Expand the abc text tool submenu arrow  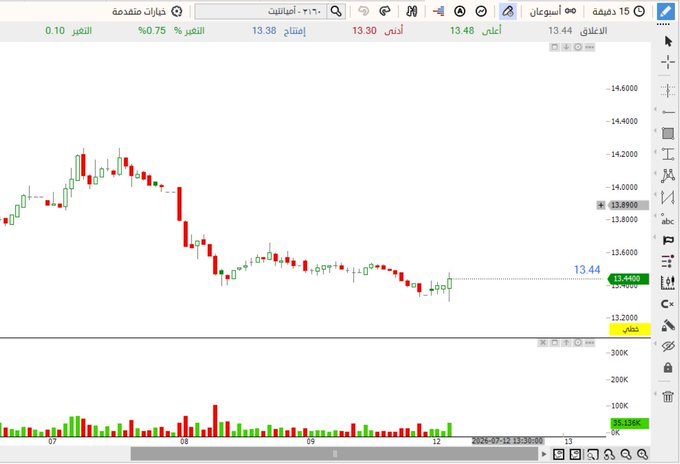pyautogui.click(x=655, y=216)
